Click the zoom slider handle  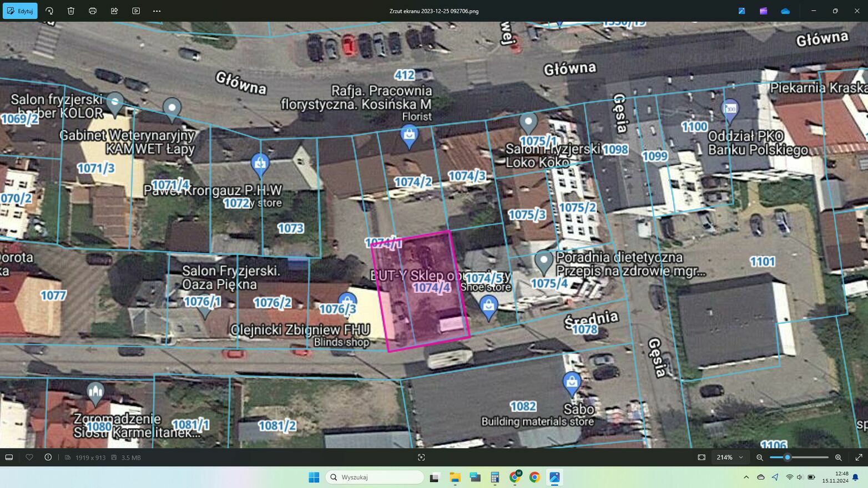point(787,457)
